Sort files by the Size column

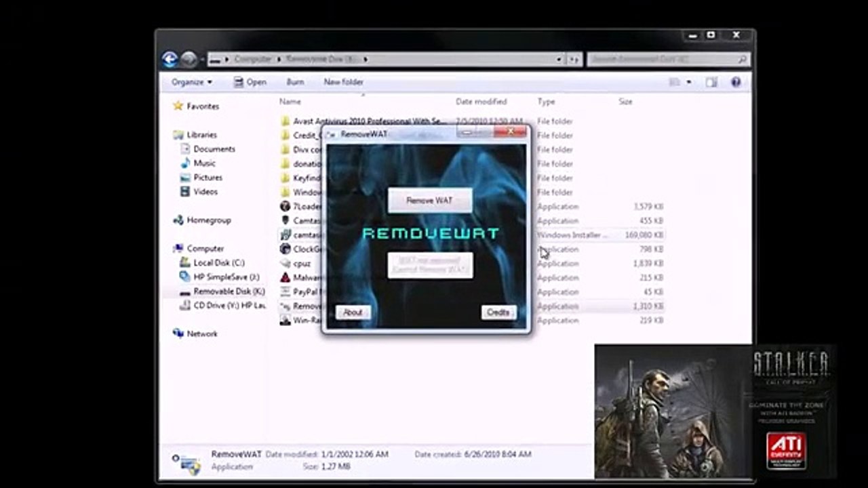(x=625, y=102)
